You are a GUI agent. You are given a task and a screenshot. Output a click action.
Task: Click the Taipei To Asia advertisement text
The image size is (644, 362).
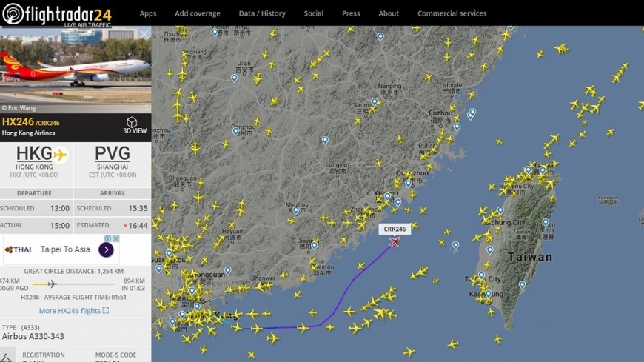pos(65,249)
